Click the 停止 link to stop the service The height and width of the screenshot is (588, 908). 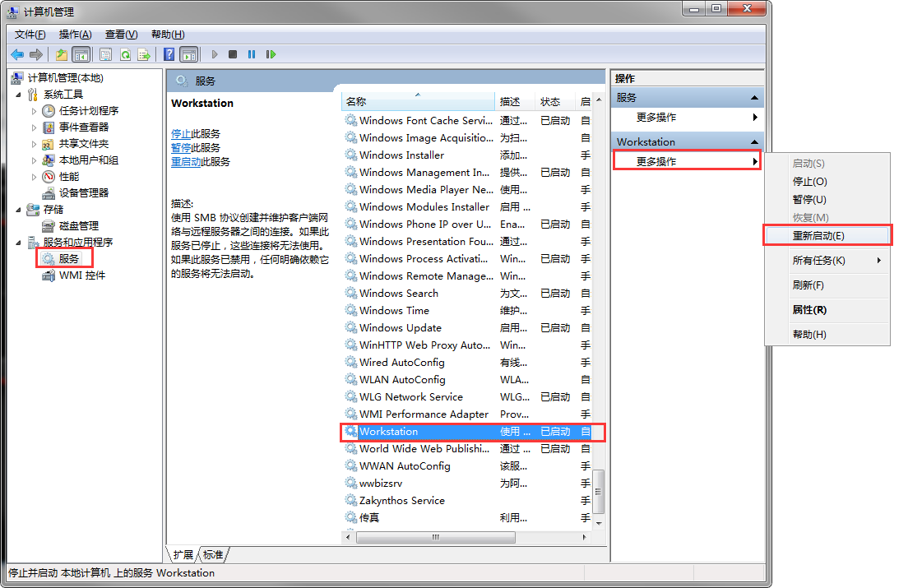181,133
